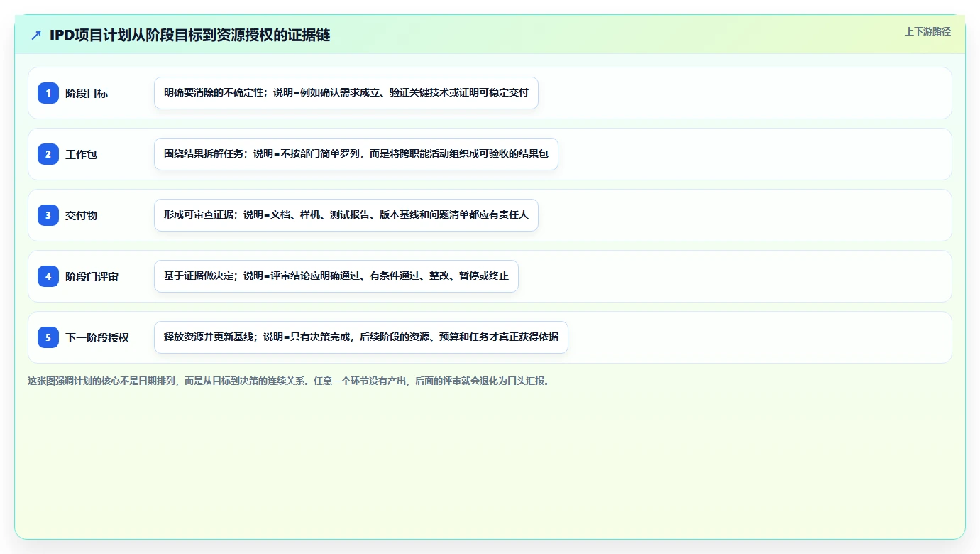980x554 pixels.
Task: Click the number 5 badge for 下一阶段授权
Action: [x=48, y=337]
